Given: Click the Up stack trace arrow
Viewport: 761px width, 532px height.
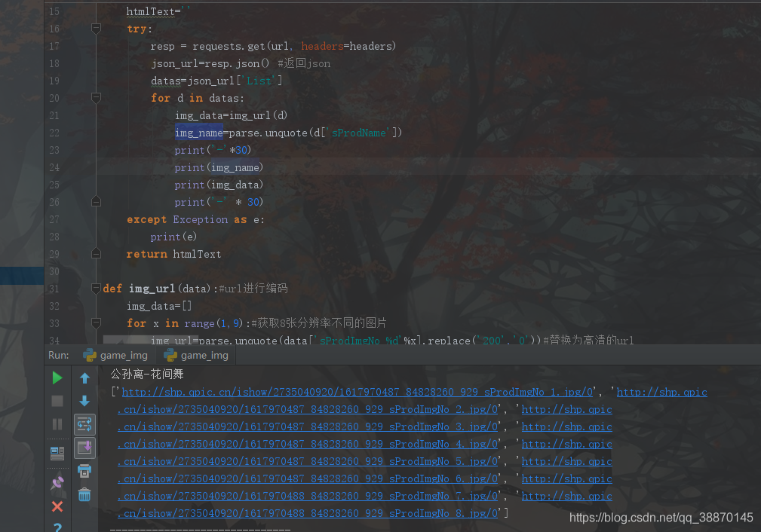Looking at the screenshot, I should [x=84, y=378].
